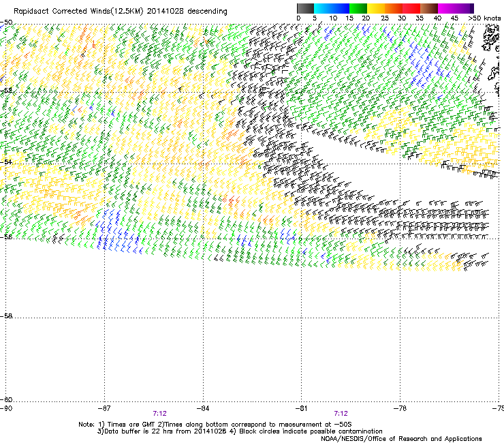This screenshot has height=443, width=504.
Task: Click the NOAA/NESDIS credit text
Action: pos(401,439)
